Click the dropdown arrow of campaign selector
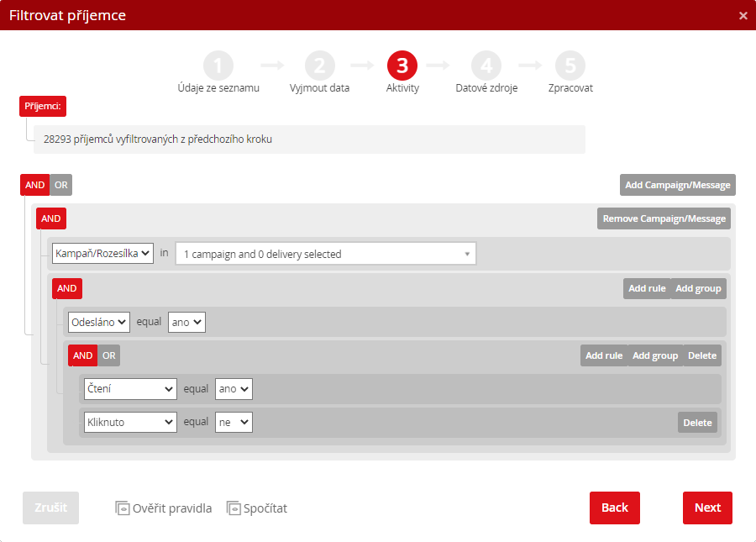Image resolution: width=756 pixels, height=542 pixels. click(467, 254)
